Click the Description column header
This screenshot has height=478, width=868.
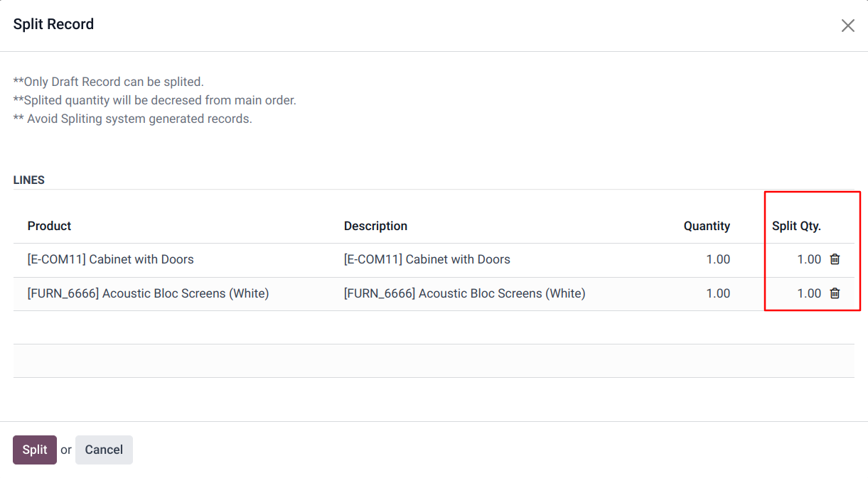click(x=375, y=226)
